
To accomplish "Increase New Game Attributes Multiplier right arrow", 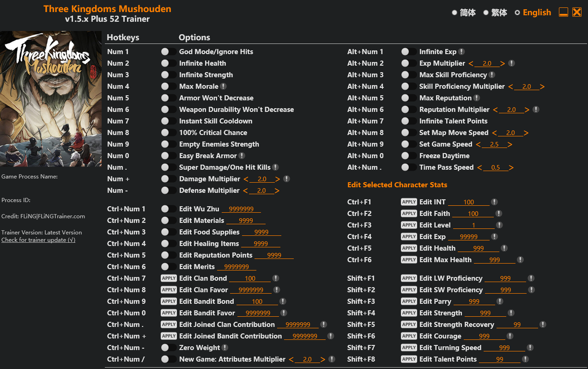I will [x=323, y=359].
